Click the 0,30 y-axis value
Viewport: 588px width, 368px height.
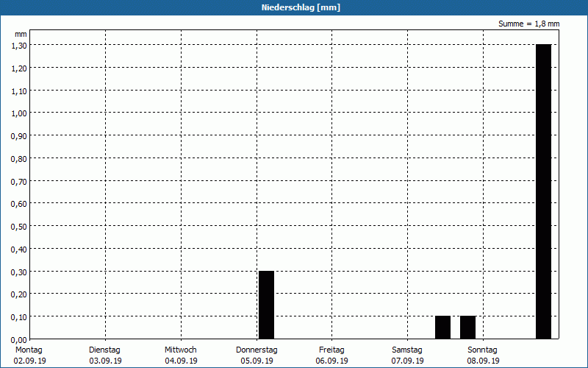click(19, 272)
